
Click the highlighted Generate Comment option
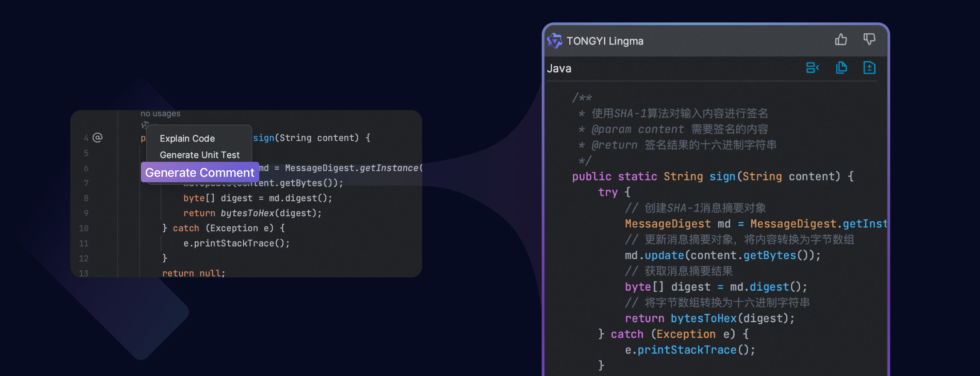click(199, 173)
